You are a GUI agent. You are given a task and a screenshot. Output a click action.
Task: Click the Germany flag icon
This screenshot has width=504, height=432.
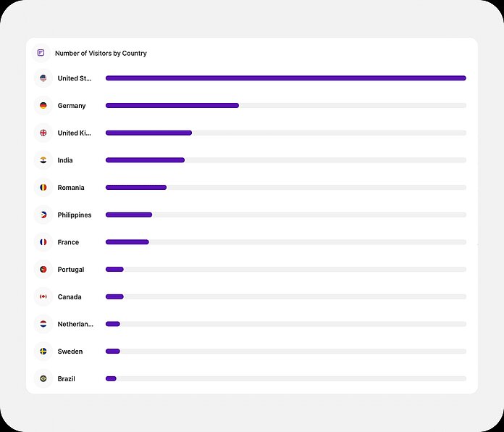click(43, 106)
